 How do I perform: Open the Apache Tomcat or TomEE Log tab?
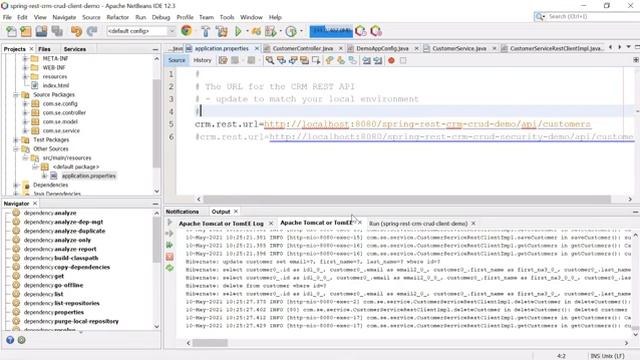point(221,224)
